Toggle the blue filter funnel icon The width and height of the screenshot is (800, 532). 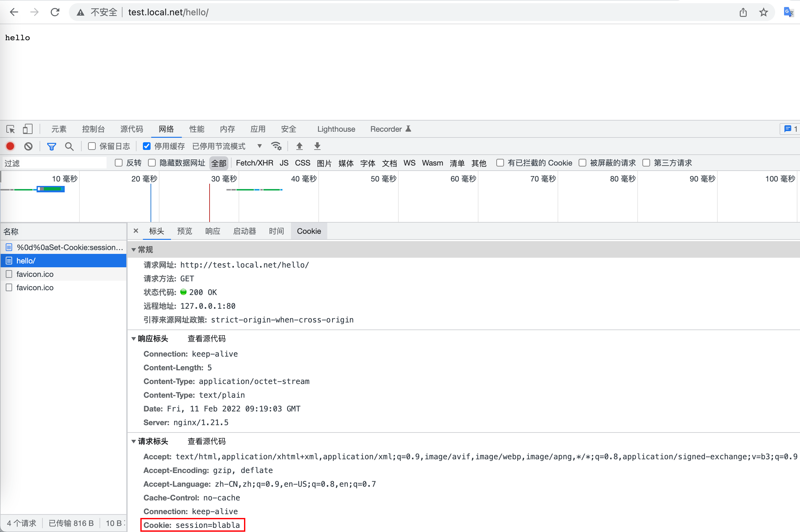[52, 146]
